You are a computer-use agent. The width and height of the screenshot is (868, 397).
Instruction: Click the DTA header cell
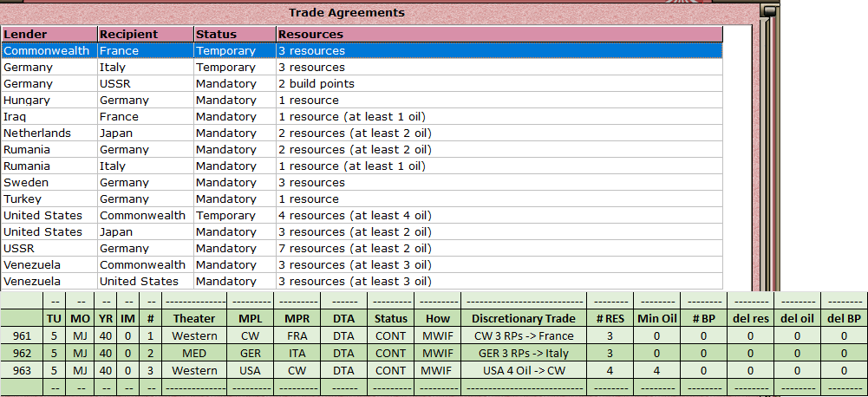(x=343, y=318)
